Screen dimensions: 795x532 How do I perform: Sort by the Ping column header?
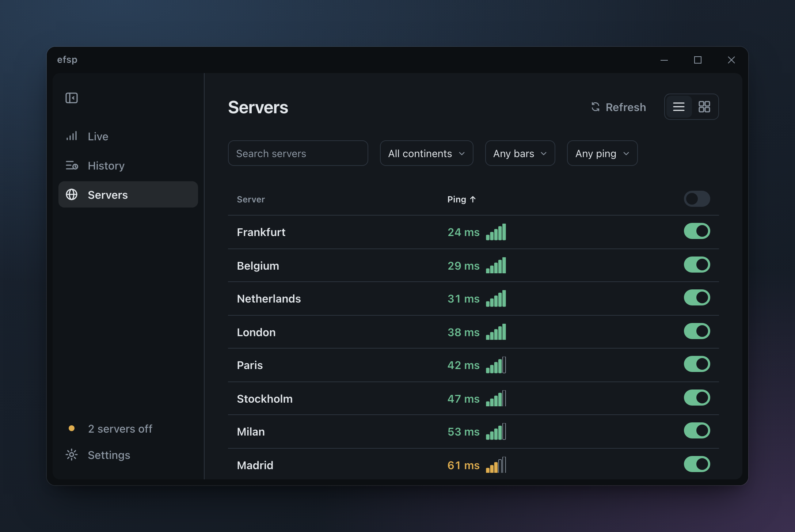(x=461, y=199)
